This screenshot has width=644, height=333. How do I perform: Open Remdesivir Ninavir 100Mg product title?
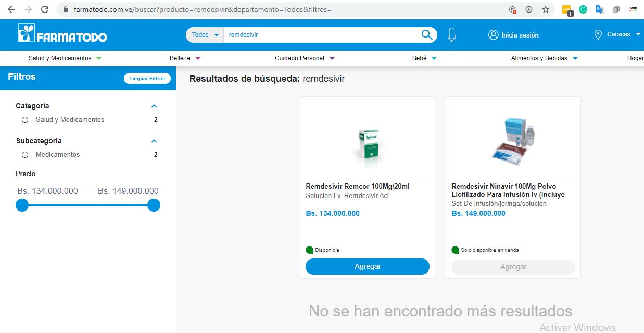coord(508,190)
